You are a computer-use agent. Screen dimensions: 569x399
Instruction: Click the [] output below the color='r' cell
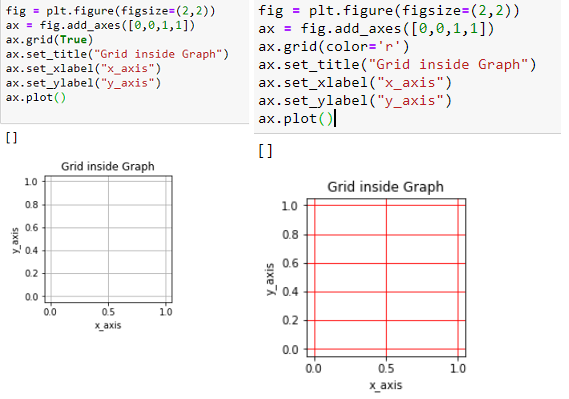pyautogui.click(x=266, y=151)
